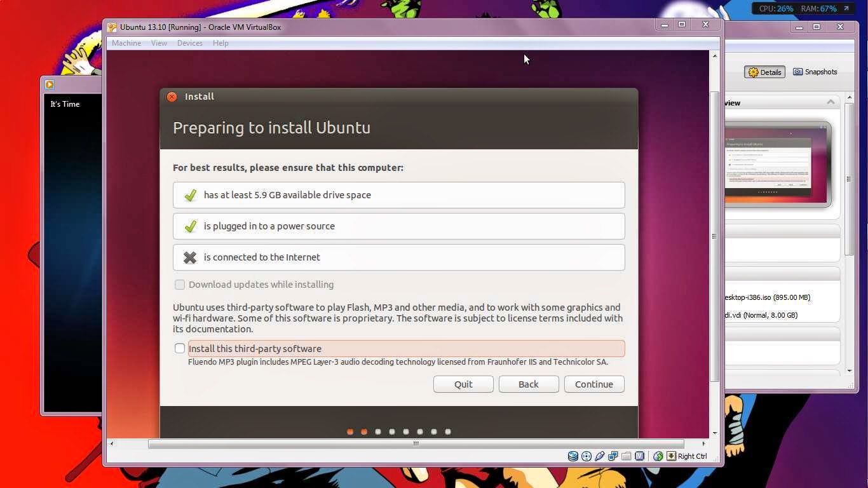Click the 'is connected to the Internet' row
The height and width of the screenshot is (488, 868).
(399, 257)
